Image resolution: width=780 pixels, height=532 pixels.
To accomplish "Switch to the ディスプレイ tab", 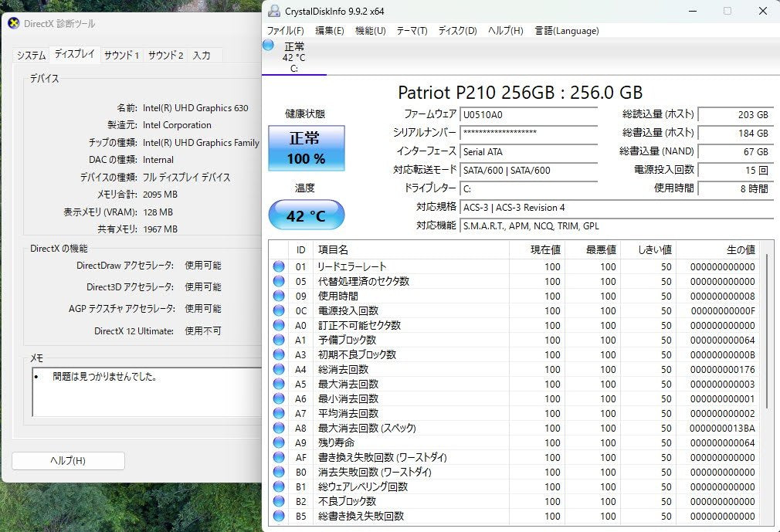I will pos(75,54).
